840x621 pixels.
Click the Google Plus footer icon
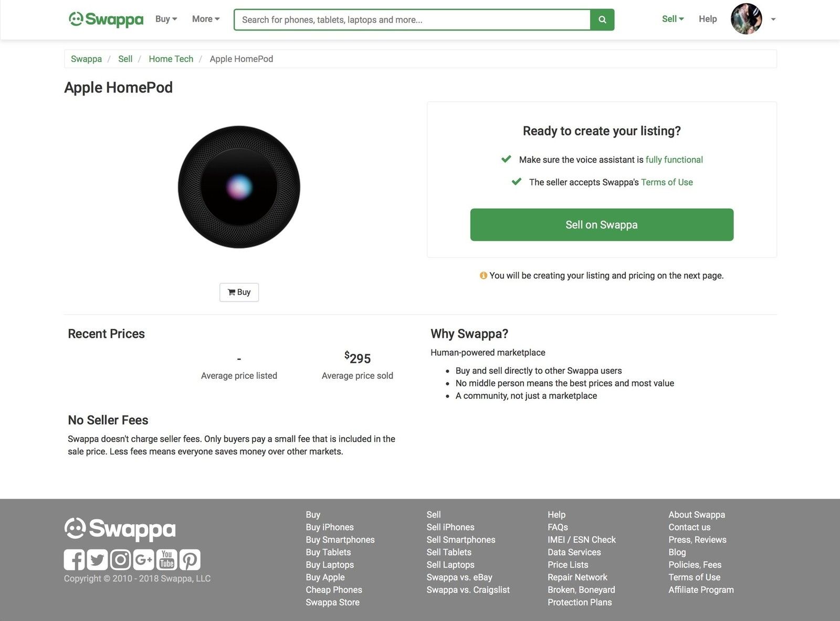(143, 560)
